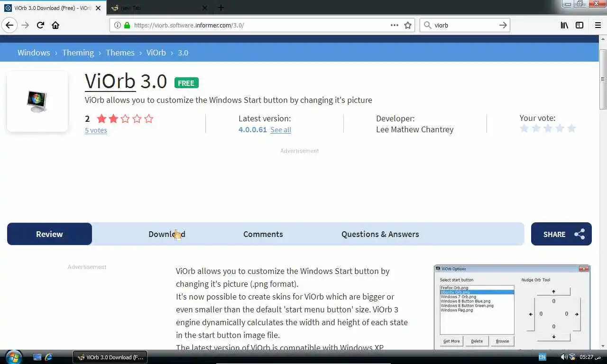Open the Firefox hamburger menu
The height and width of the screenshot is (364, 607).
[598, 25]
